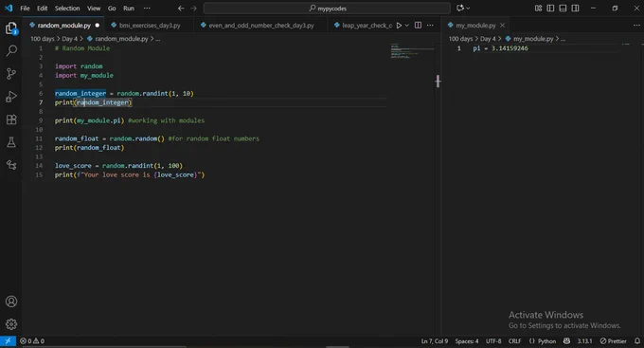Change indentation via 'Spaces: 4'
The width and height of the screenshot is (644, 348).
[x=467, y=341]
